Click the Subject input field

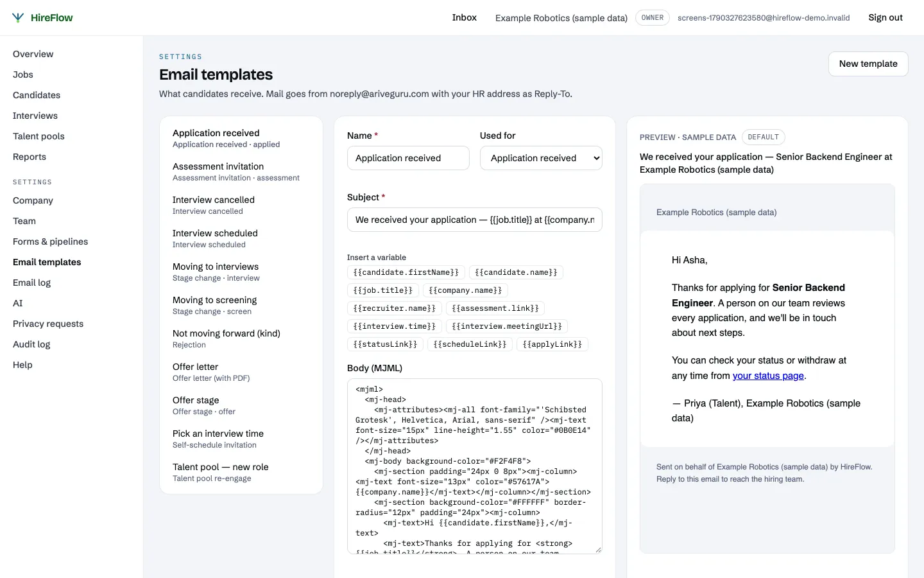475,220
